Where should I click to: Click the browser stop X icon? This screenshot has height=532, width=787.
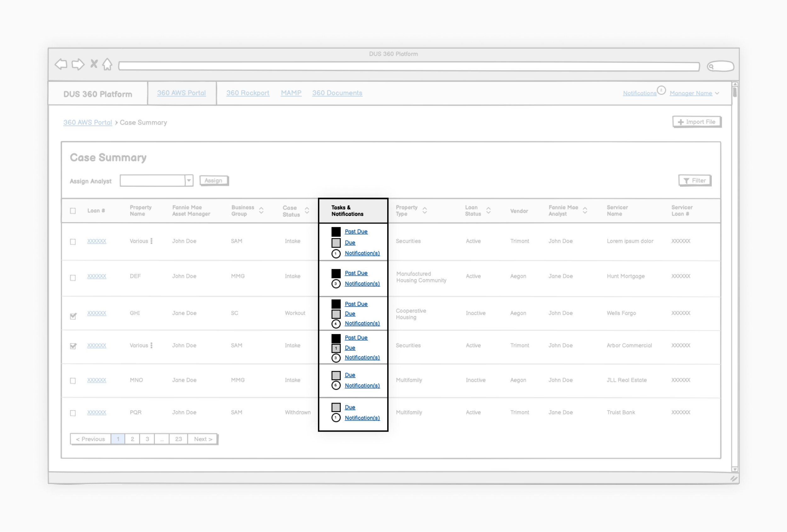click(x=94, y=64)
